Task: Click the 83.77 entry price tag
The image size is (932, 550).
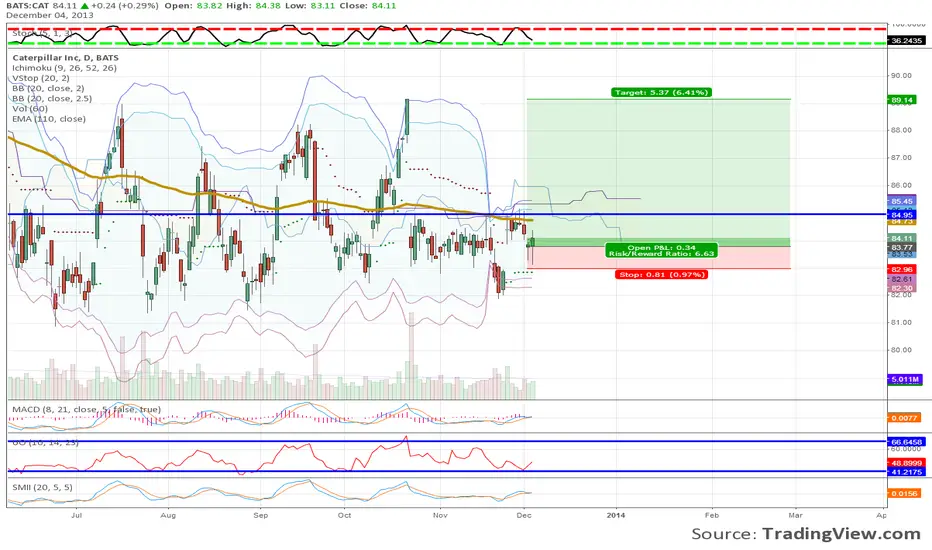Action: click(901, 247)
